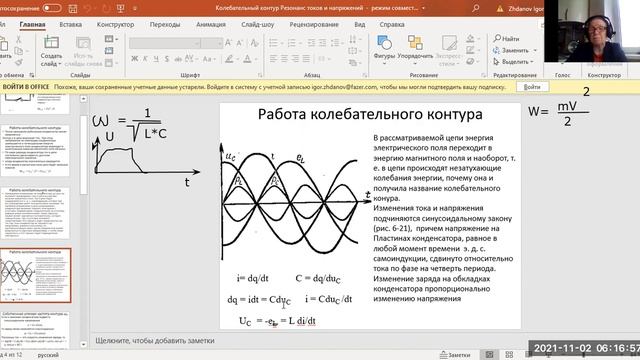640x360 pixels.
Task: Click Clear All Formatting icon
Action: pos(254,43)
